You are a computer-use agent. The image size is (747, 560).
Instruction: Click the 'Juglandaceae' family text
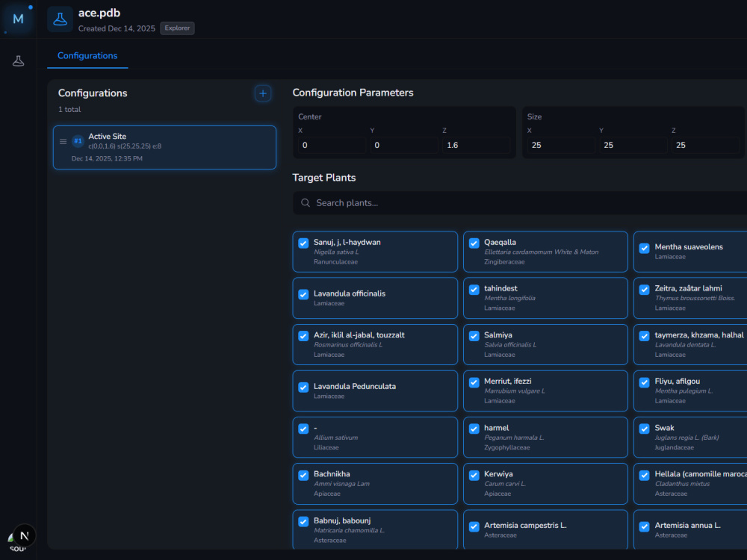point(674,447)
